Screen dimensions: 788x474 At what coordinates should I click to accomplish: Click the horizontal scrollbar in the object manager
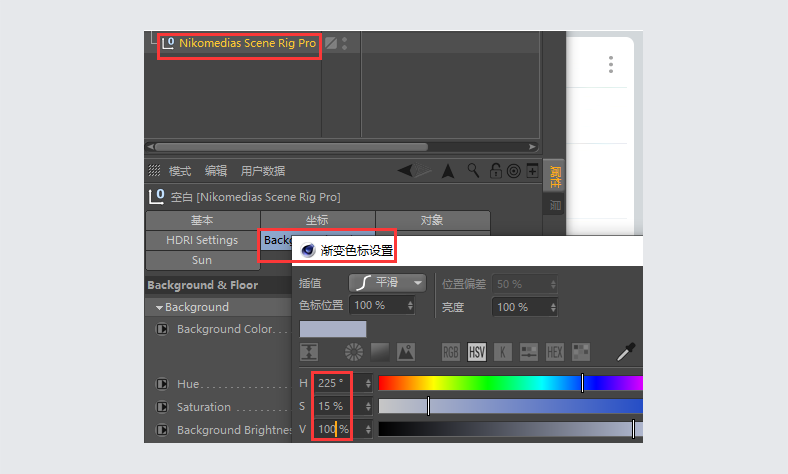[291, 147]
